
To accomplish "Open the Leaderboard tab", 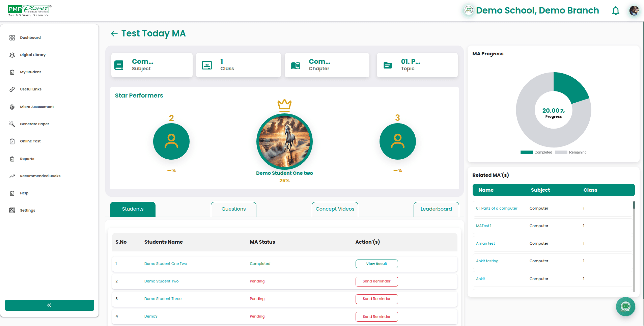I will pyautogui.click(x=436, y=209).
